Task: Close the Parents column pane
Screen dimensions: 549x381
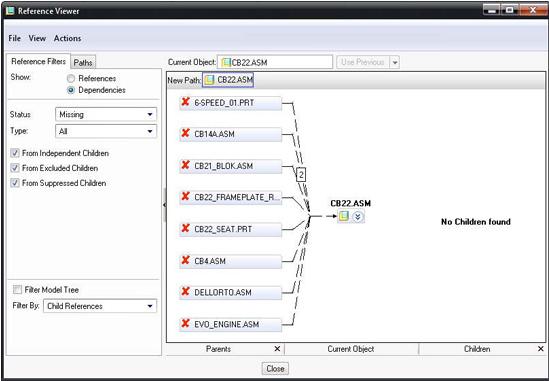Action: pos(277,349)
